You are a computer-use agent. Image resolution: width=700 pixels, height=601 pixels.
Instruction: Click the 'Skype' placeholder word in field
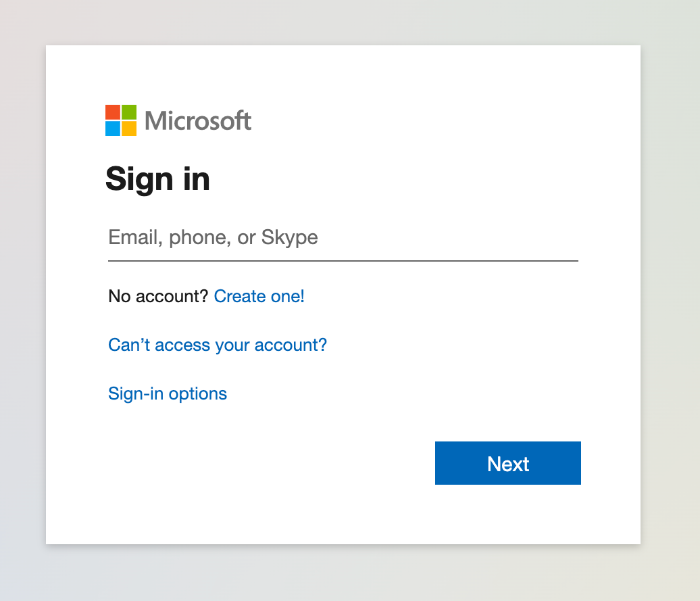(x=289, y=238)
